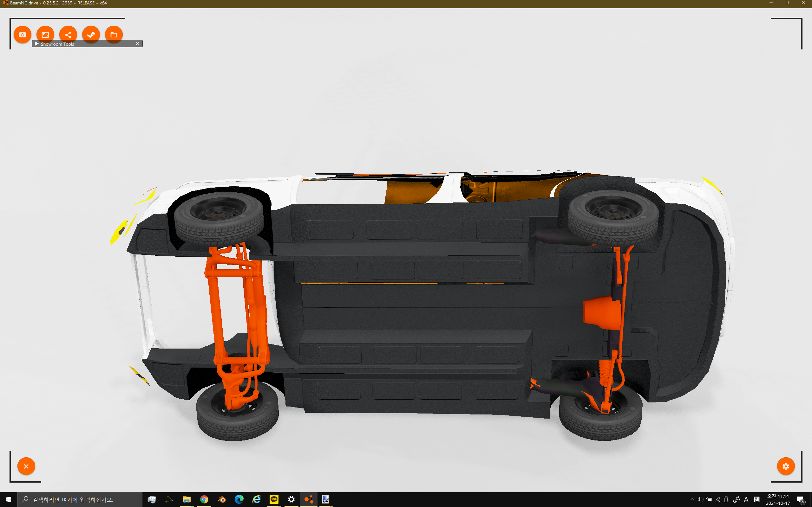The image size is (812, 507).
Task: Show hidden system tray icons chevron
Action: [692, 500]
